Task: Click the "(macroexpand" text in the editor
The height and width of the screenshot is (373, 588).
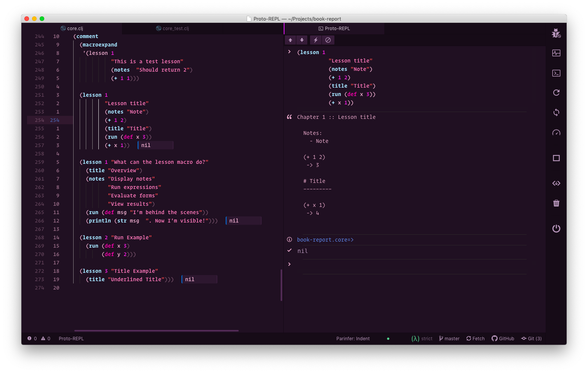Action: [x=98, y=45]
